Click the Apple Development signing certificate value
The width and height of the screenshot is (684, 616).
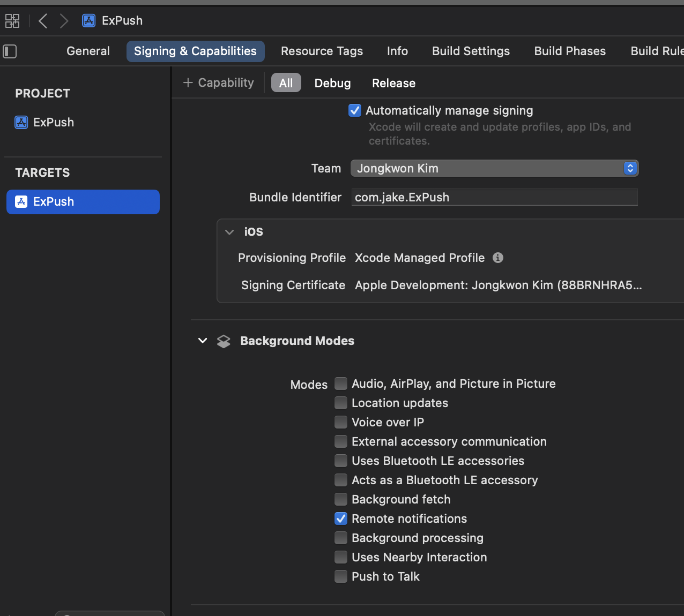pos(498,285)
